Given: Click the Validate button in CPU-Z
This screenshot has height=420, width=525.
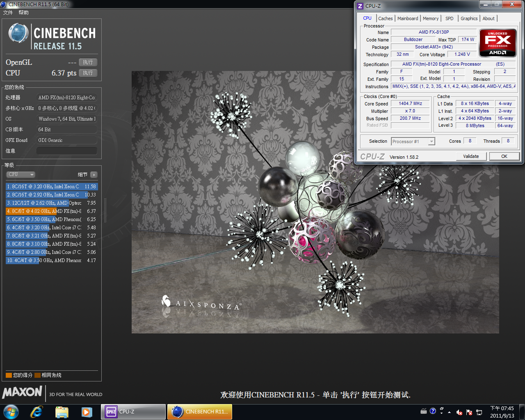Looking at the screenshot, I should click(x=471, y=156).
